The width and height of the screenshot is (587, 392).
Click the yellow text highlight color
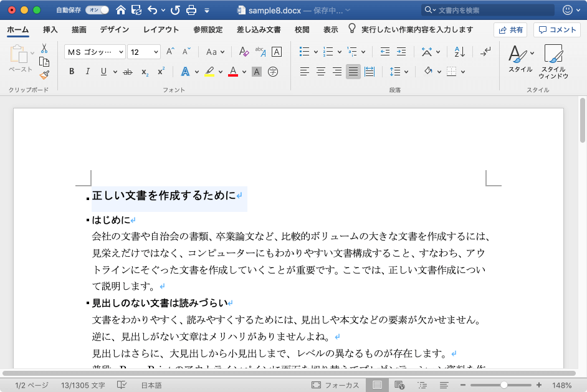(x=209, y=72)
